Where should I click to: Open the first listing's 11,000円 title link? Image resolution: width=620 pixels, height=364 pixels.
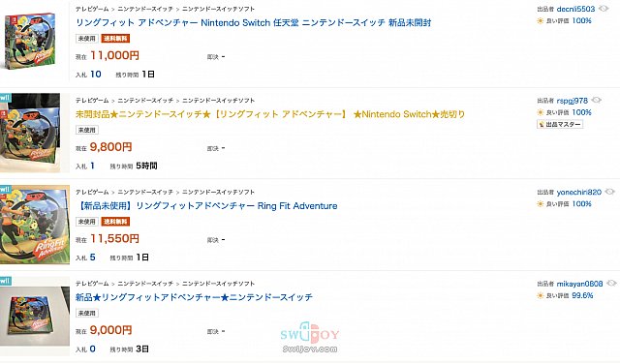(253, 22)
